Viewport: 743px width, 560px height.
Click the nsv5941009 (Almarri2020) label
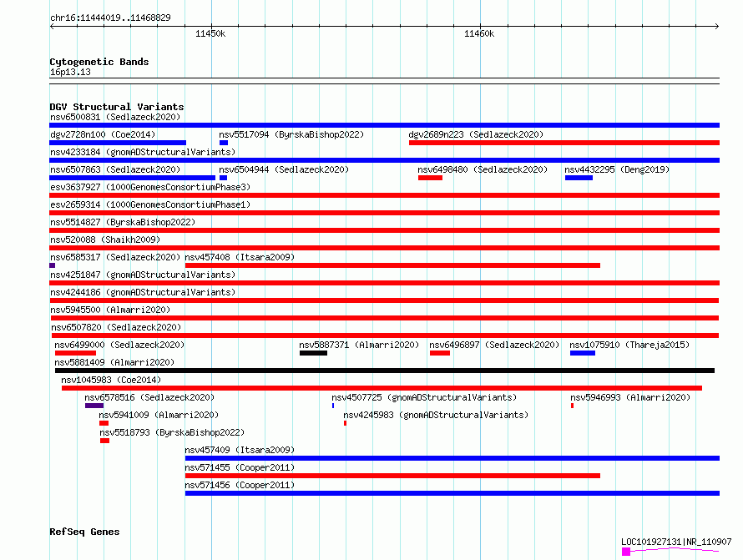point(159,415)
